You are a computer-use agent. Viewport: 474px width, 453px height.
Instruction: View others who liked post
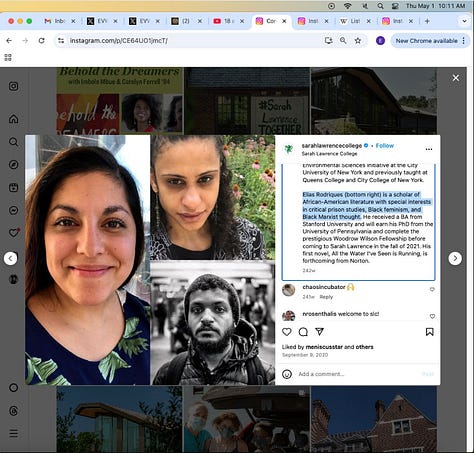tap(364, 347)
